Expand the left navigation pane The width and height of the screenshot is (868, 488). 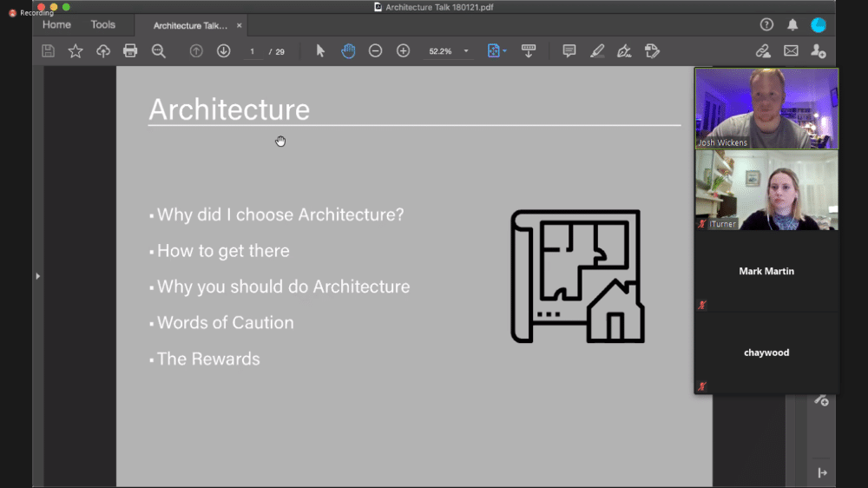(37, 276)
